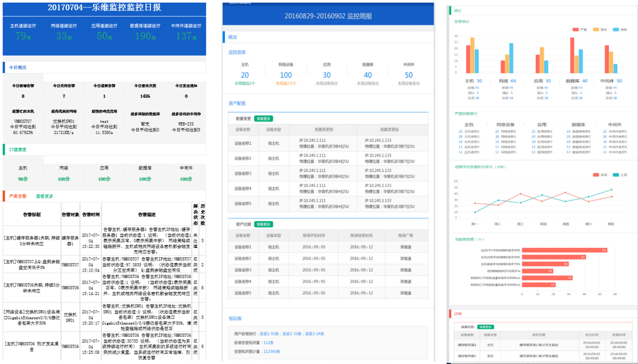Click weekly 网络设备 resource count 100
The width and height of the screenshot is (638, 364).
[286, 75]
